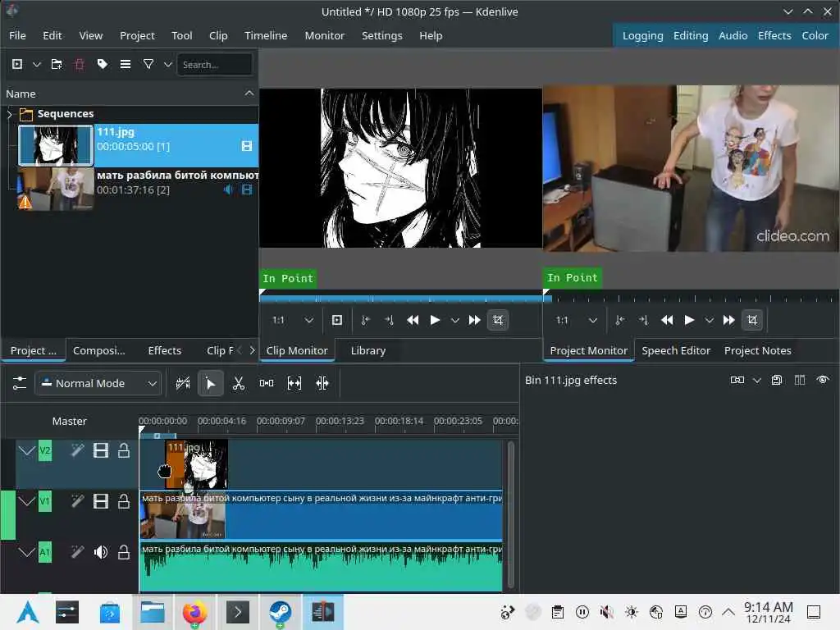
Task: Open Clip Monitor play options arrow
Action: pyautogui.click(x=454, y=321)
